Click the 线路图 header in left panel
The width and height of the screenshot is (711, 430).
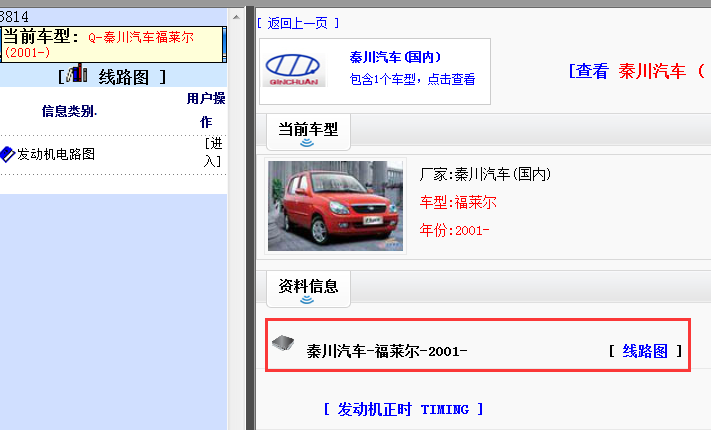123,77
